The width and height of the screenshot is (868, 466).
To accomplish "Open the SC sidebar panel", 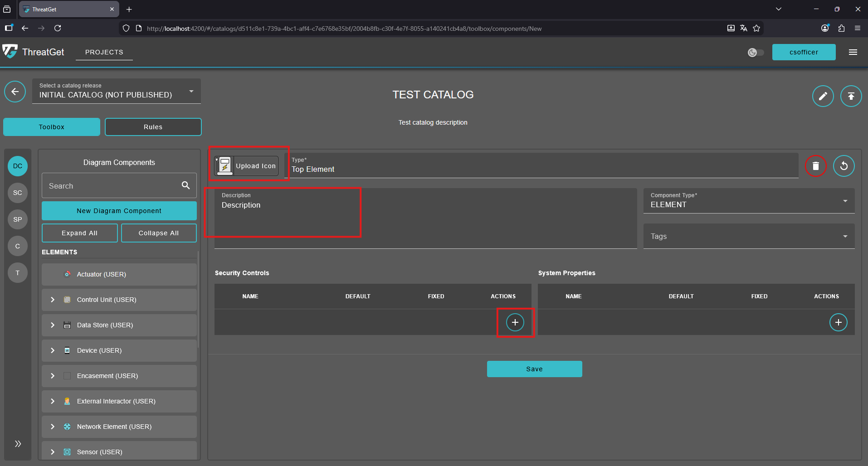I will tap(17, 193).
